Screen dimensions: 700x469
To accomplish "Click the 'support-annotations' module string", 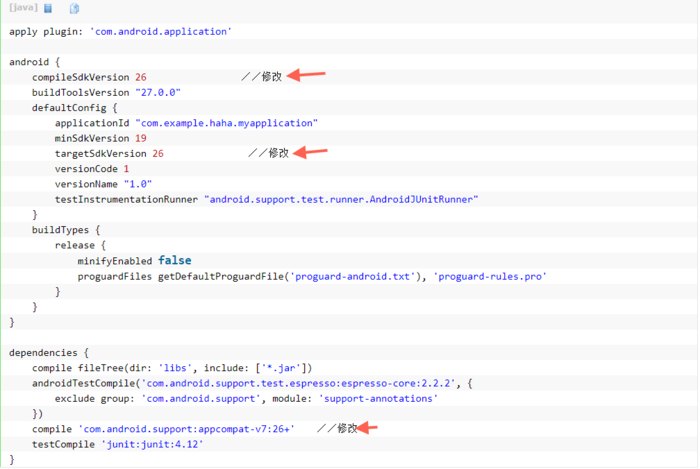I will tap(378, 398).
